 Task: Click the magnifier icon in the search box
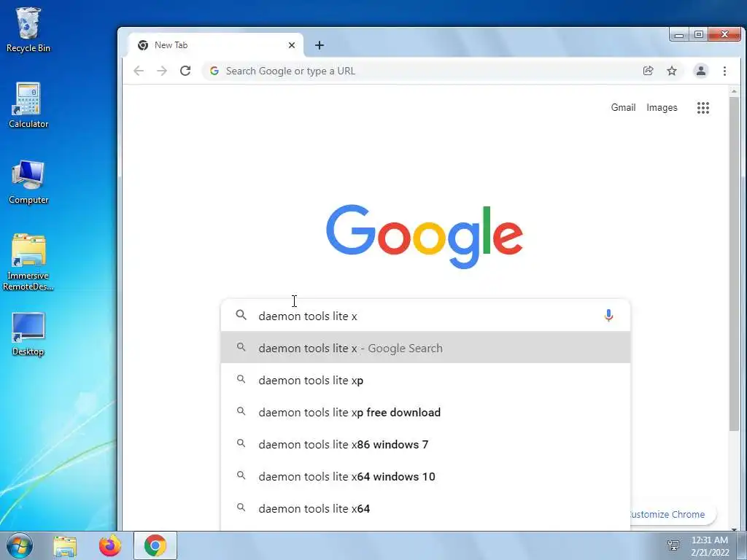241,315
